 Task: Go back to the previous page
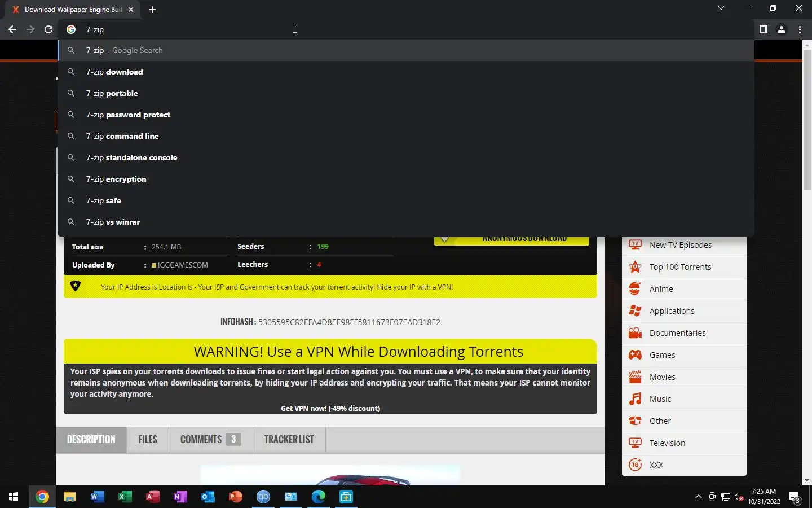click(x=12, y=29)
